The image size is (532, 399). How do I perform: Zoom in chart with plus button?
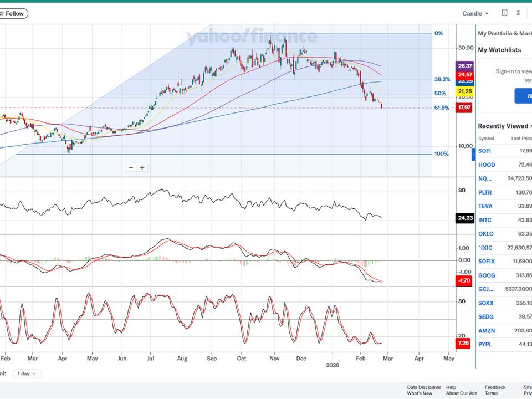(x=142, y=167)
